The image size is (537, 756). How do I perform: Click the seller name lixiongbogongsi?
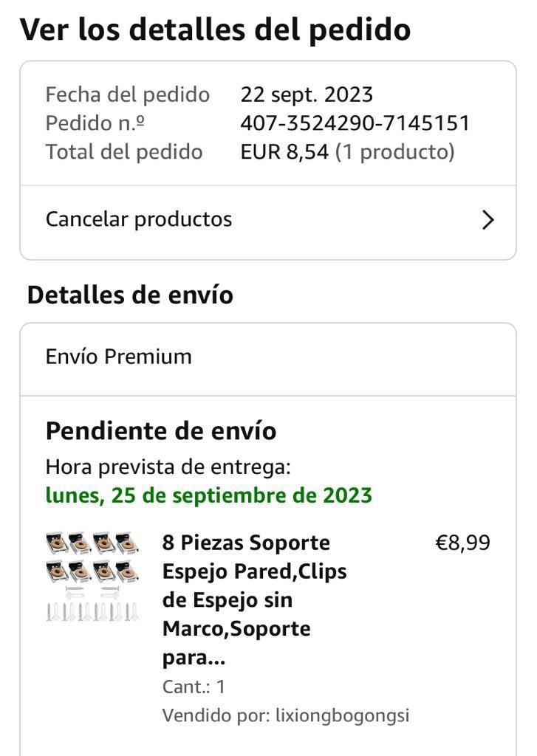point(342,715)
